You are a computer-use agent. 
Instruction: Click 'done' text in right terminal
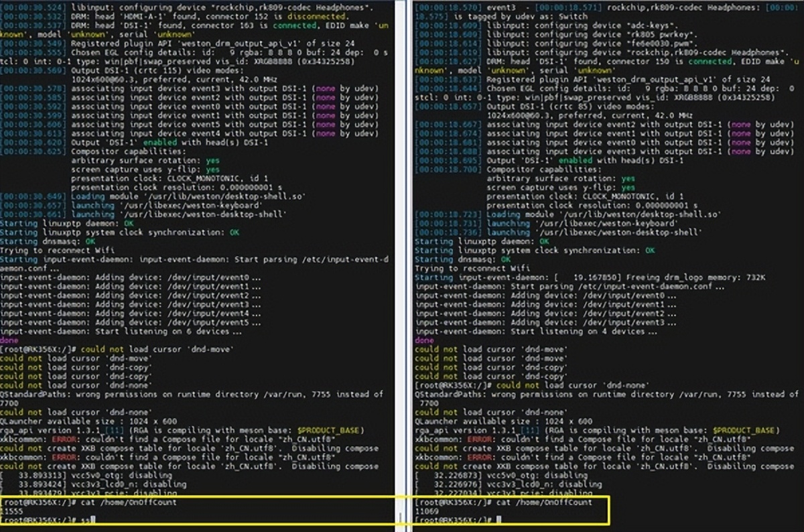425,341
